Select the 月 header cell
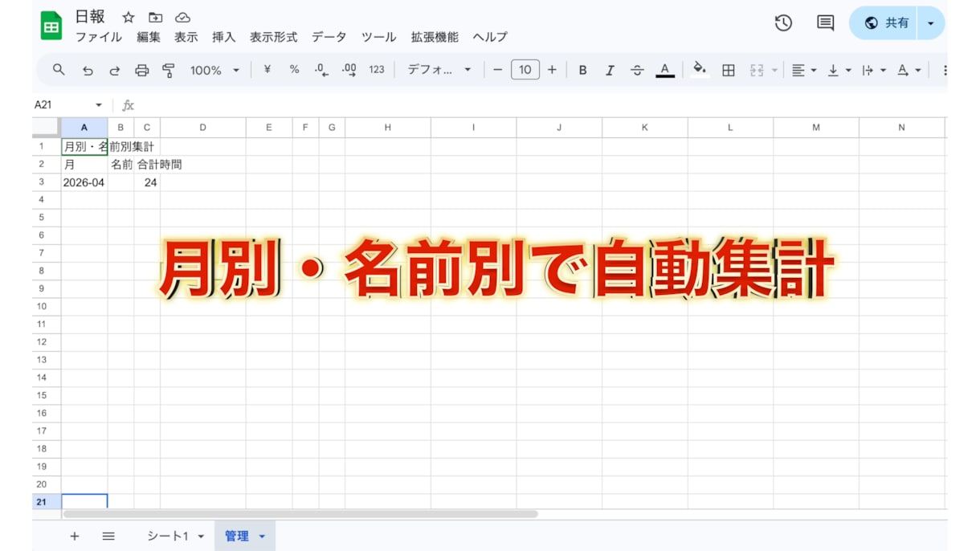The width and height of the screenshot is (980, 551). click(x=84, y=165)
